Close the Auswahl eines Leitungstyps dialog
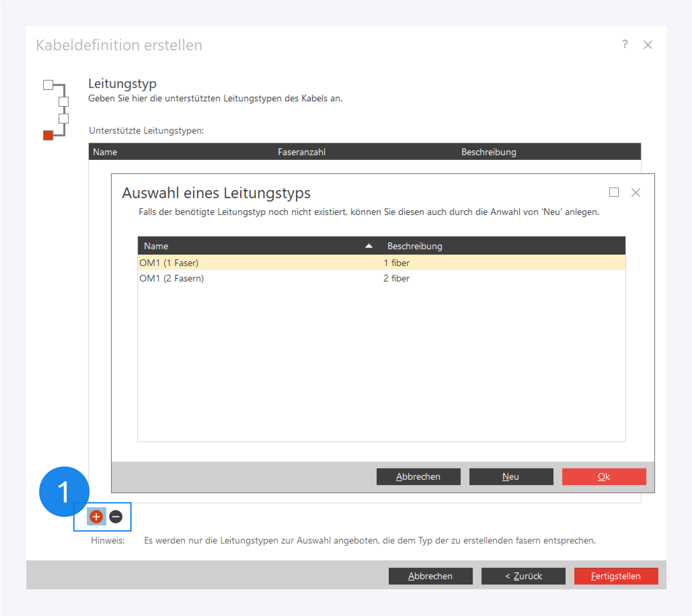This screenshot has width=692, height=616. (x=635, y=192)
